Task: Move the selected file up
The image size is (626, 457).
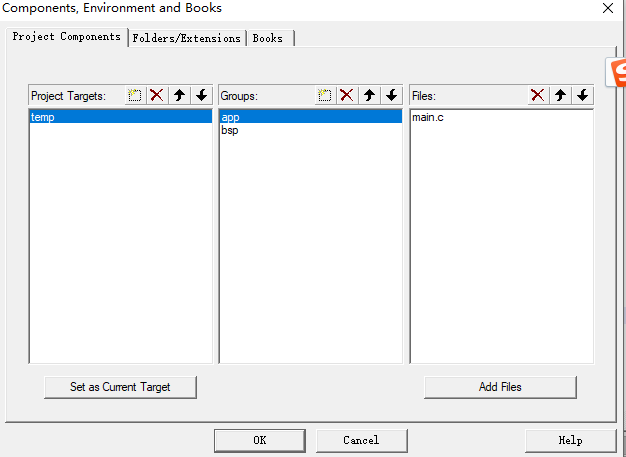Action: coord(561,95)
